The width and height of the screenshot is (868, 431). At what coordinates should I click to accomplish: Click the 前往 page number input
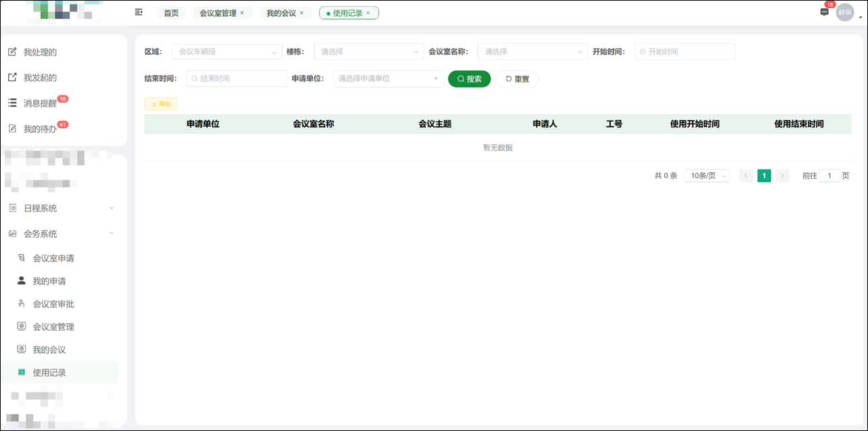pyautogui.click(x=829, y=175)
